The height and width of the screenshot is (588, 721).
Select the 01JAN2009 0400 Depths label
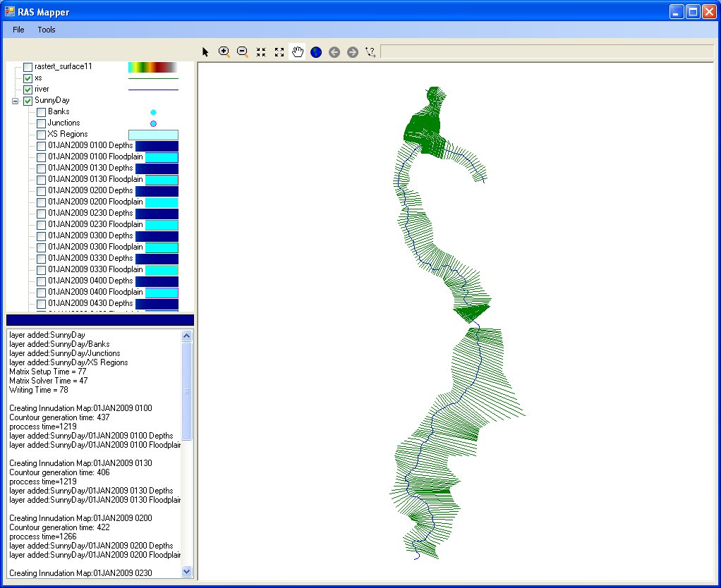point(90,280)
